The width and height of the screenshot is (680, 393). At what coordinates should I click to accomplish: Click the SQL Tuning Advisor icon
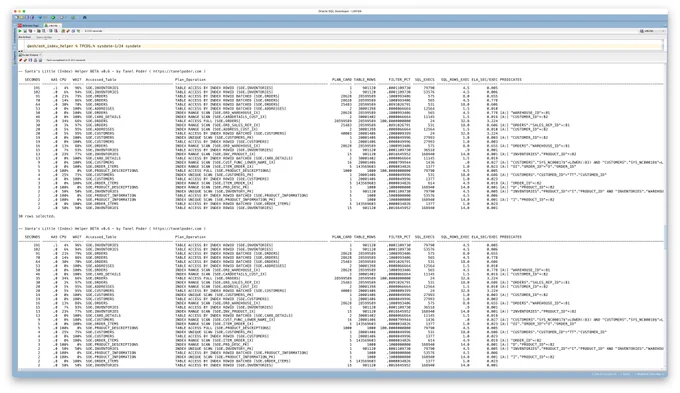(x=44, y=31)
